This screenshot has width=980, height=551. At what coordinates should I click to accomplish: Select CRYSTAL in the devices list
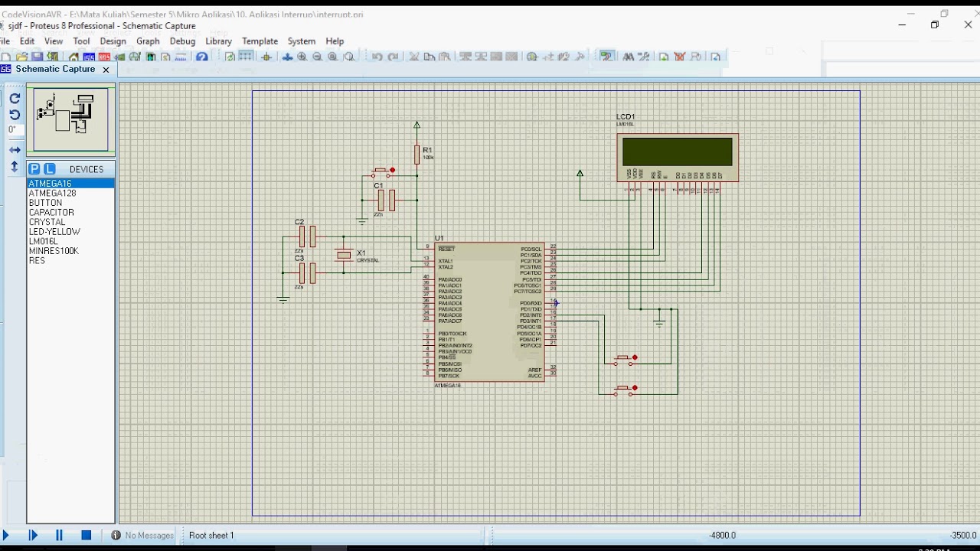pyautogui.click(x=47, y=222)
